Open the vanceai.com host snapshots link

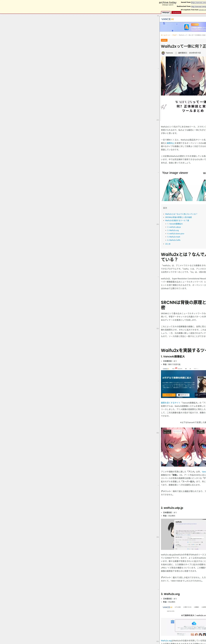202,10
